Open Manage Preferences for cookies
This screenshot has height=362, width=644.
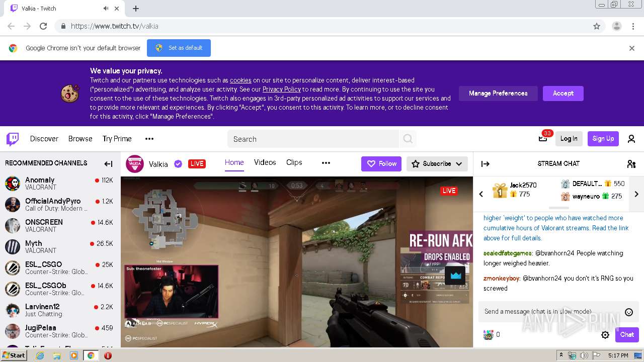pos(498,93)
